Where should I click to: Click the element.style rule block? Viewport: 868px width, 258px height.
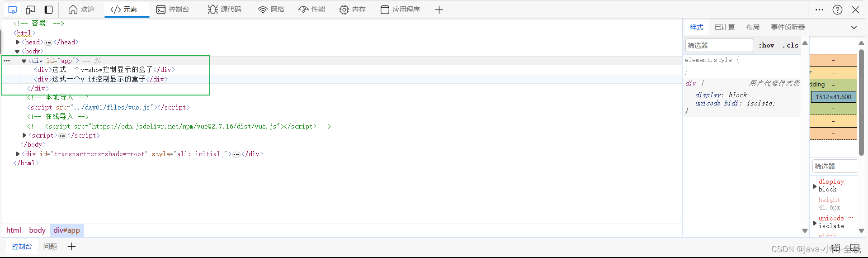pos(741,66)
